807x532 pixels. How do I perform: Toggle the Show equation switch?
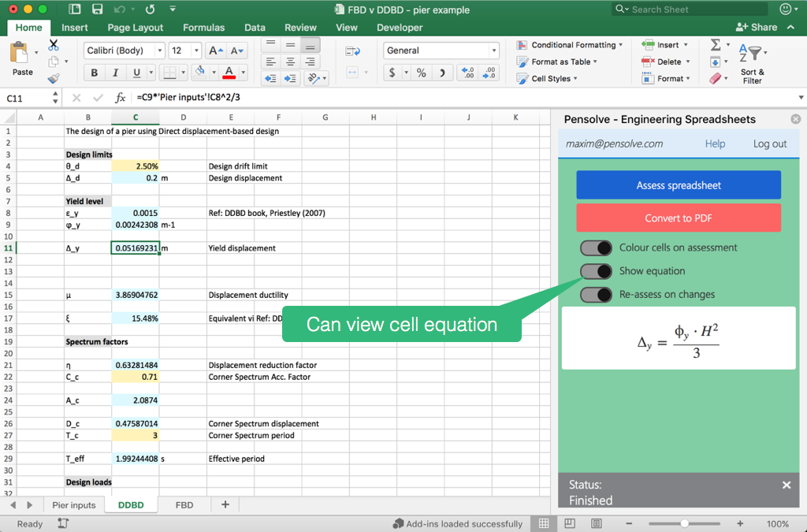596,271
